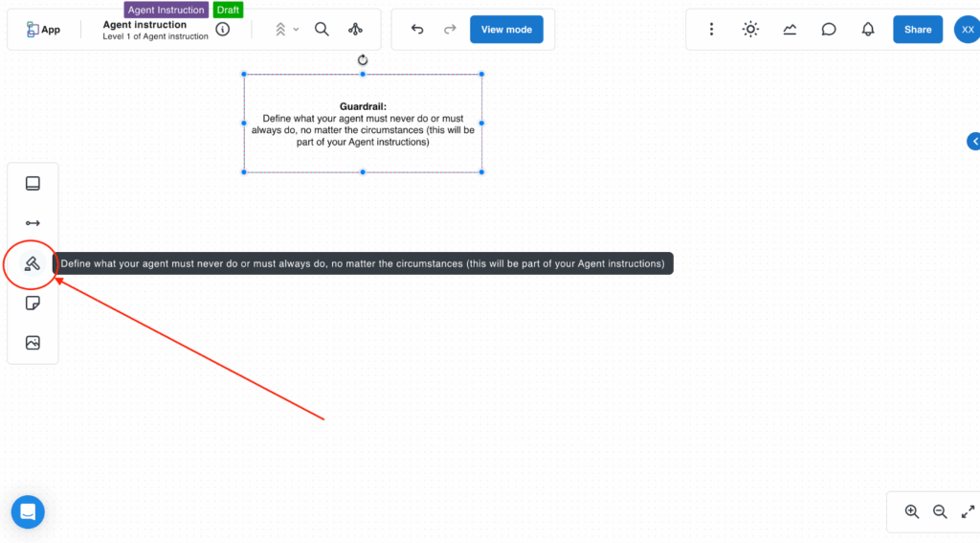The width and height of the screenshot is (980, 543).
Task: Click the first sidebar panel shape tool
Action: tap(33, 183)
